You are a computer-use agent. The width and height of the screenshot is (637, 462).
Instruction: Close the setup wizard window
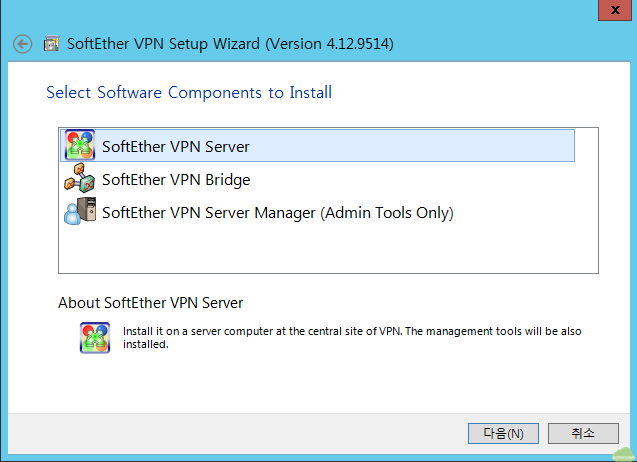pyautogui.click(x=615, y=10)
